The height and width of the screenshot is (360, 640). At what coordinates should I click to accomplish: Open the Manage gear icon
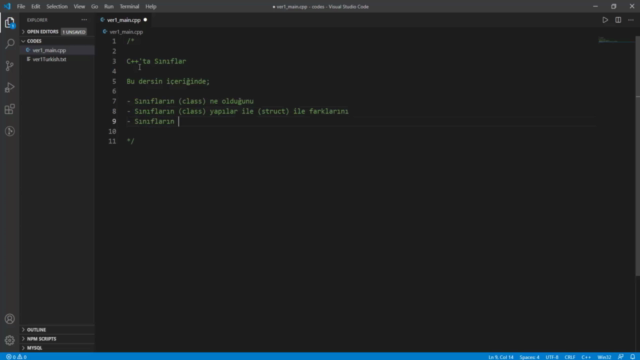[x=9, y=340]
